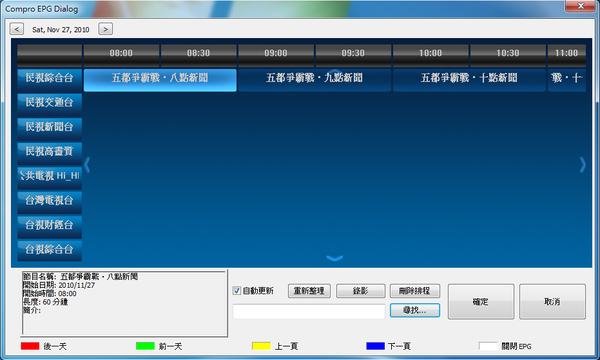The height and width of the screenshot is (360, 600).
Task: Click the 09:00 time header
Action: click(276, 55)
